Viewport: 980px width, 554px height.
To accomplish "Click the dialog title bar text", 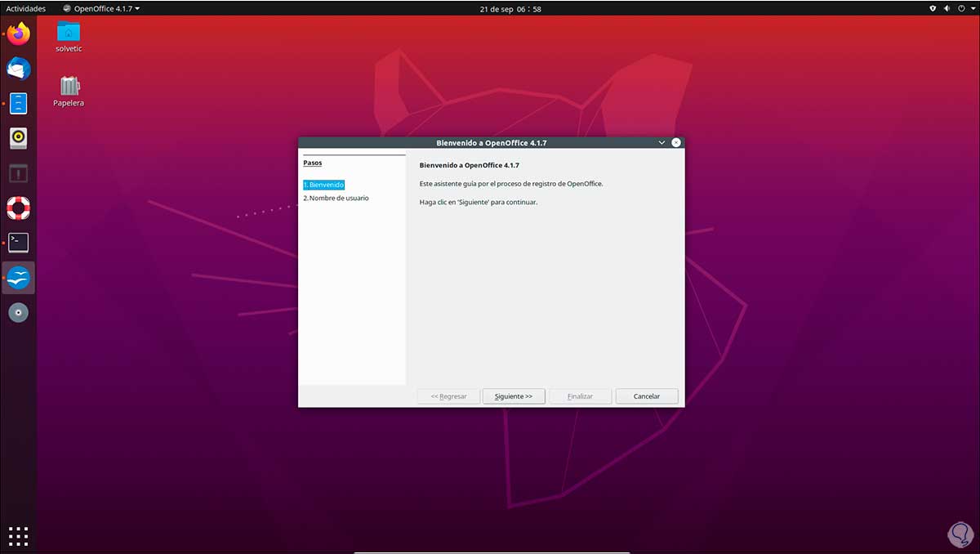I will (491, 142).
